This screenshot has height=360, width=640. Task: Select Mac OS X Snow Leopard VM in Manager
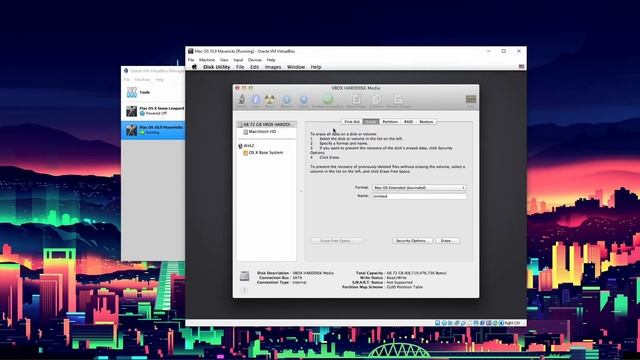click(x=153, y=111)
